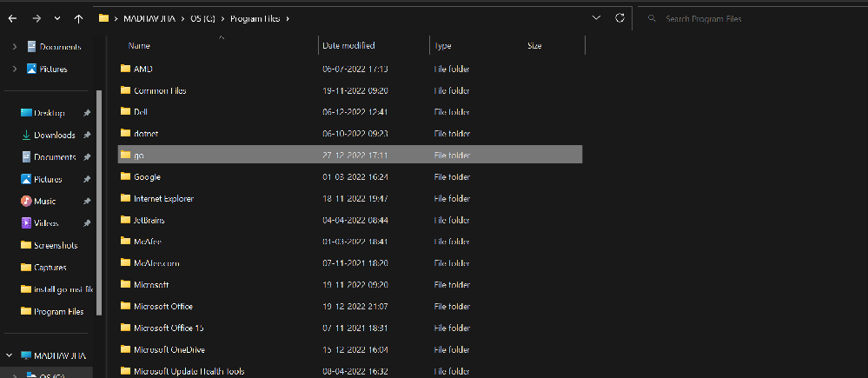Click the Downloads arrow icon in sidebar
868x378 pixels.
26,135
